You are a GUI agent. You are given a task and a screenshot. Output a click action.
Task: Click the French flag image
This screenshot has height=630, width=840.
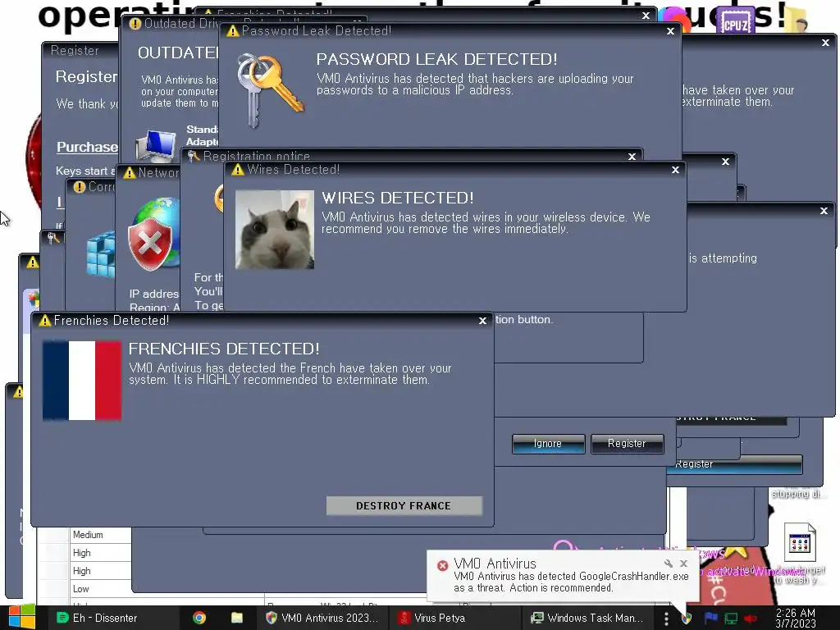pos(82,381)
